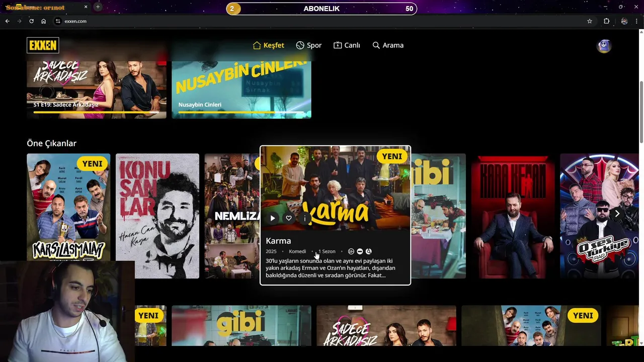Open browser profile icon
Image resolution: width=644 pixels, height=362 pixels.
click(x=624, y=21)
